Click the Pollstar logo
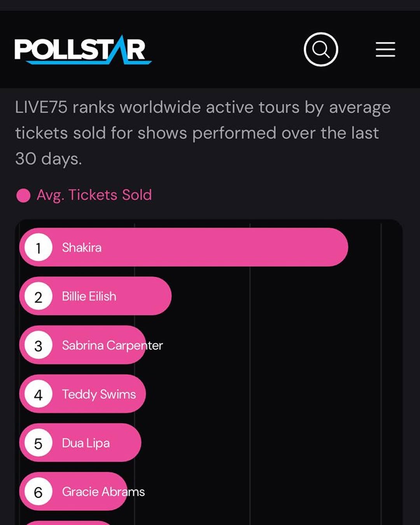The width and height of the screenshot is (420, 525). 83,50
